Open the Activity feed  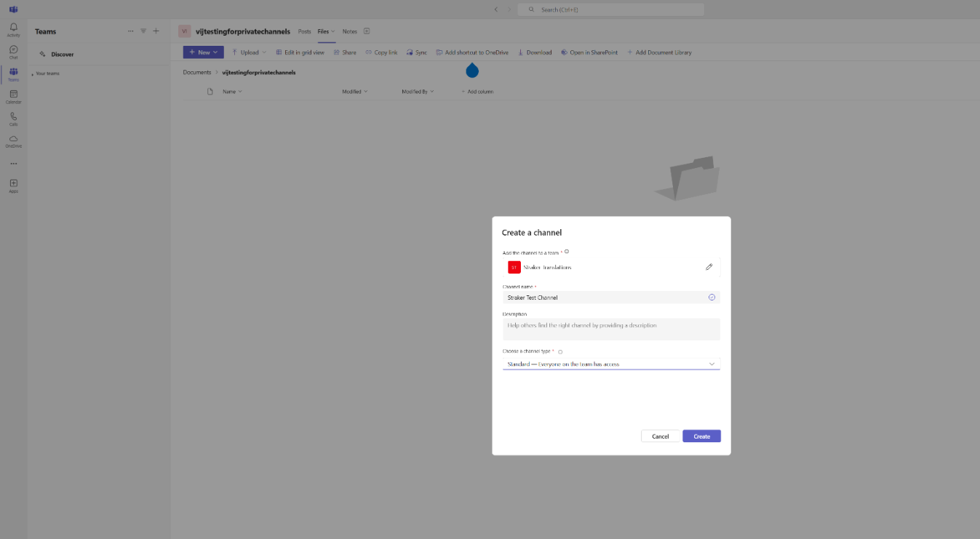(x=13, y=28)
